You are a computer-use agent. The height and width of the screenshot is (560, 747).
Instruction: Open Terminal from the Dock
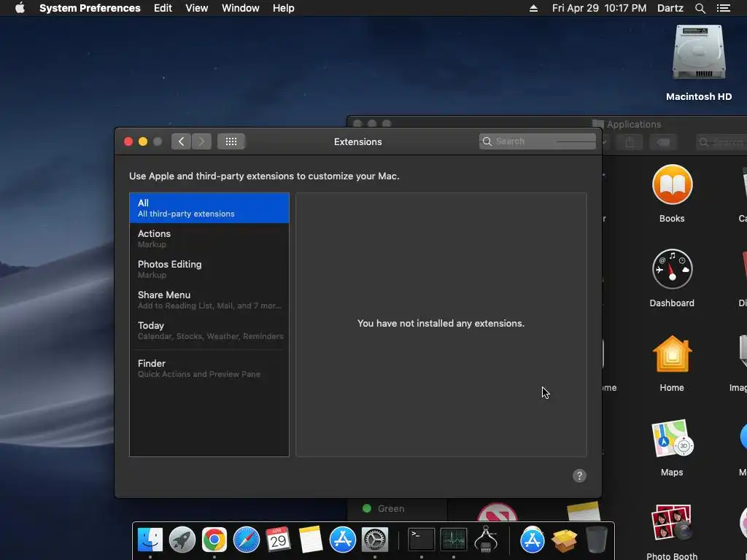click(422, 540)
